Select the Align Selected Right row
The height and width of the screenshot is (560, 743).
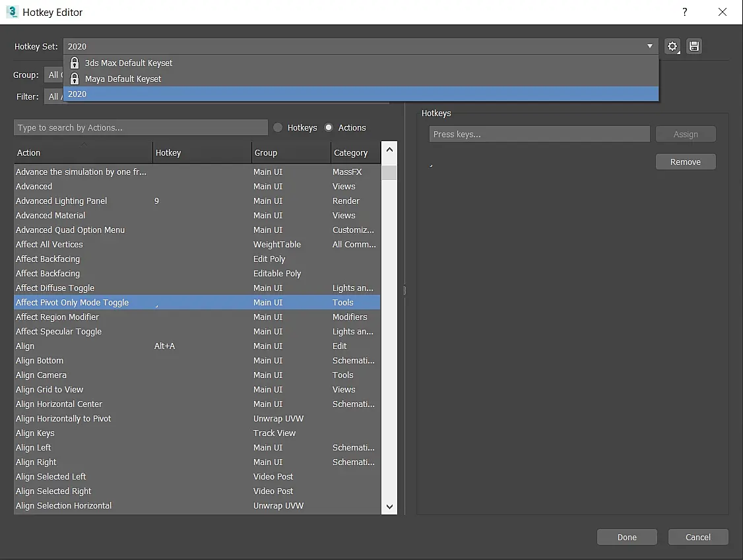(197, 491)
